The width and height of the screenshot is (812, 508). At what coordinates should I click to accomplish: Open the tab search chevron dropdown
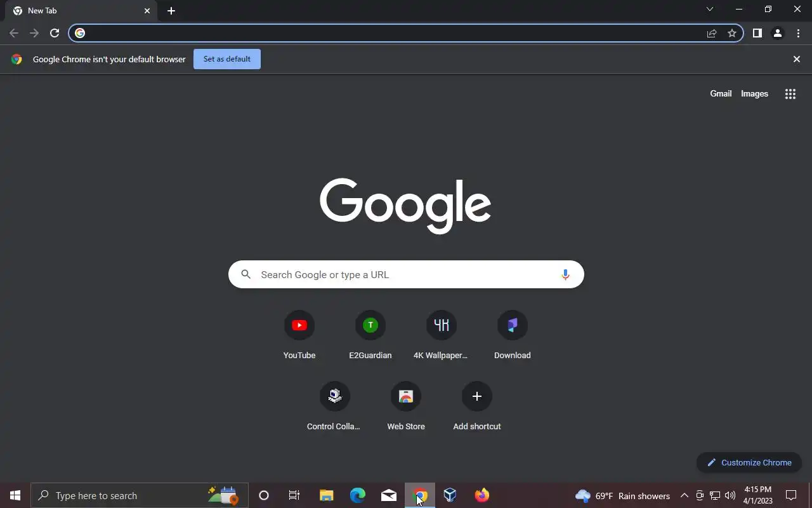click(x=710, y=10)
